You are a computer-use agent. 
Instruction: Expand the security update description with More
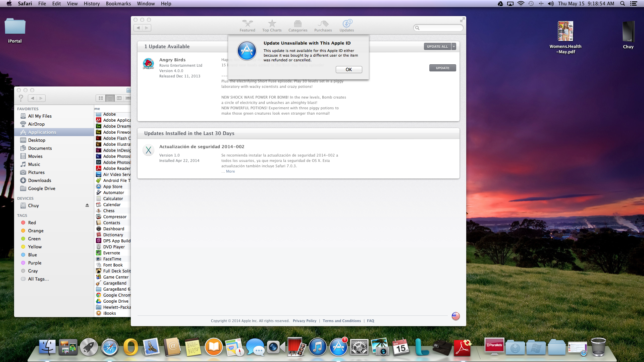[x=230, y=171]
